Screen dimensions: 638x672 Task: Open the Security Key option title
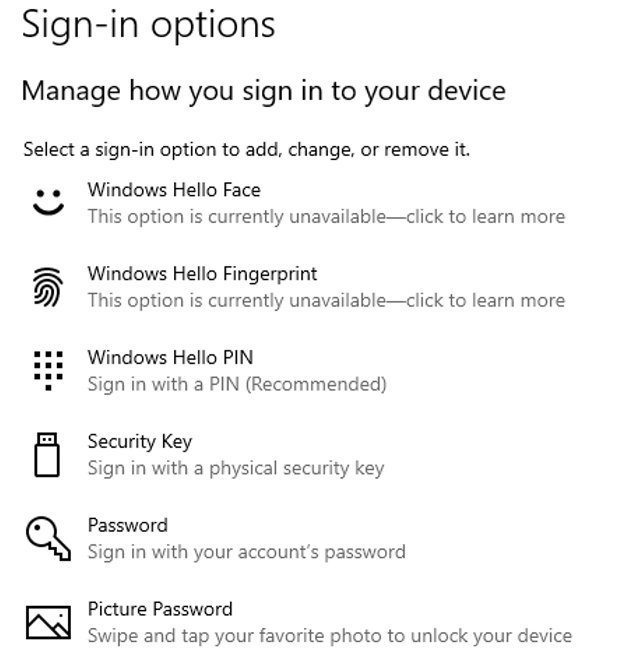click(140, 442)
